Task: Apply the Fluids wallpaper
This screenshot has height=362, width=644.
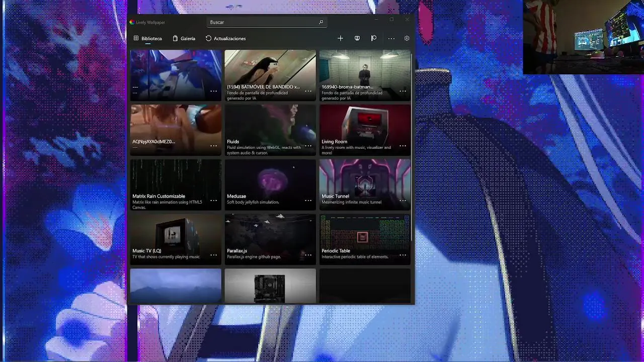Action: [x=270, y=130]
